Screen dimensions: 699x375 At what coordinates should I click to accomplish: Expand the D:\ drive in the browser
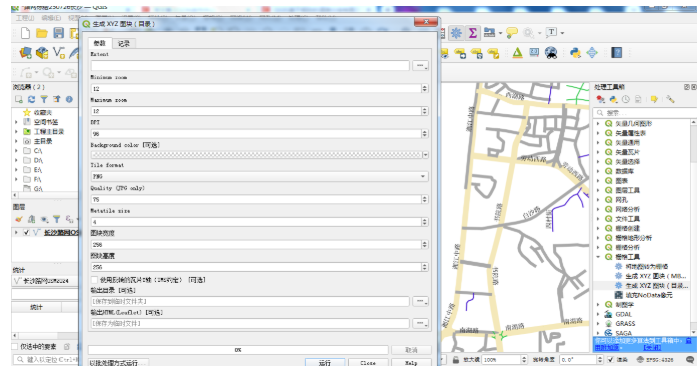16,160
